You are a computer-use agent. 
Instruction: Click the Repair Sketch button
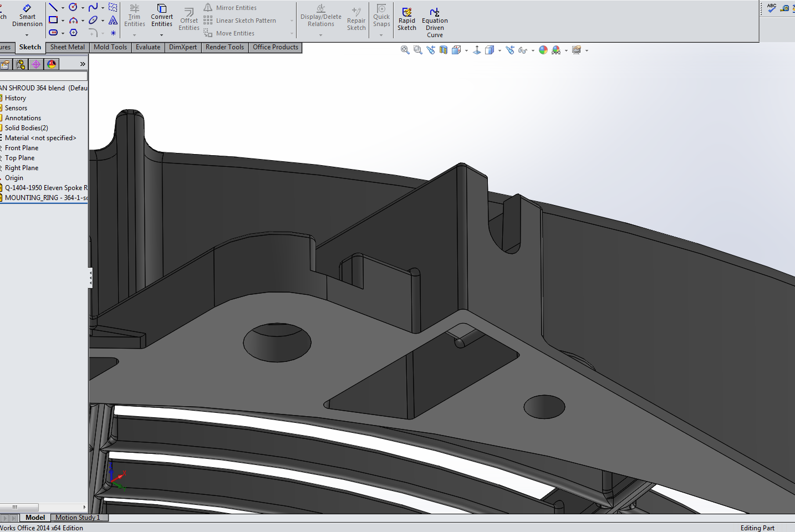tap(356, 17)
